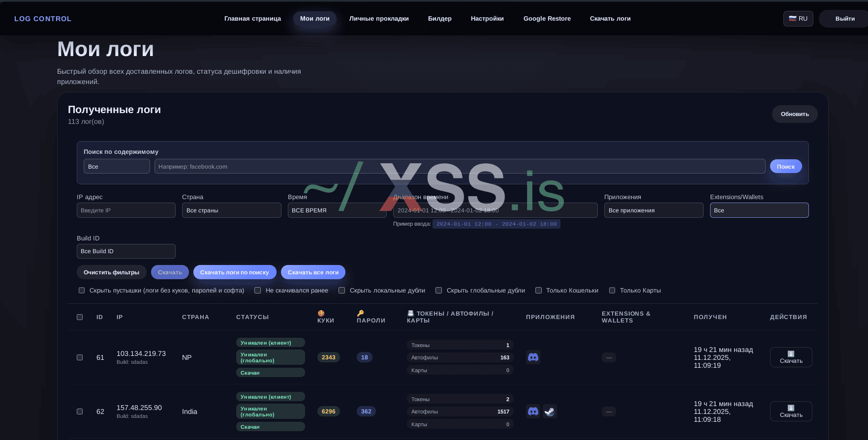Click the Discord icon in row 61

coord(533,357)
